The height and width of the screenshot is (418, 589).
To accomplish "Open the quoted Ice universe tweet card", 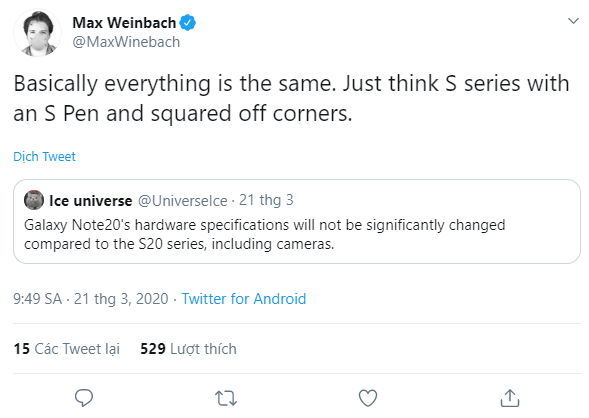I will click(297, 221).
